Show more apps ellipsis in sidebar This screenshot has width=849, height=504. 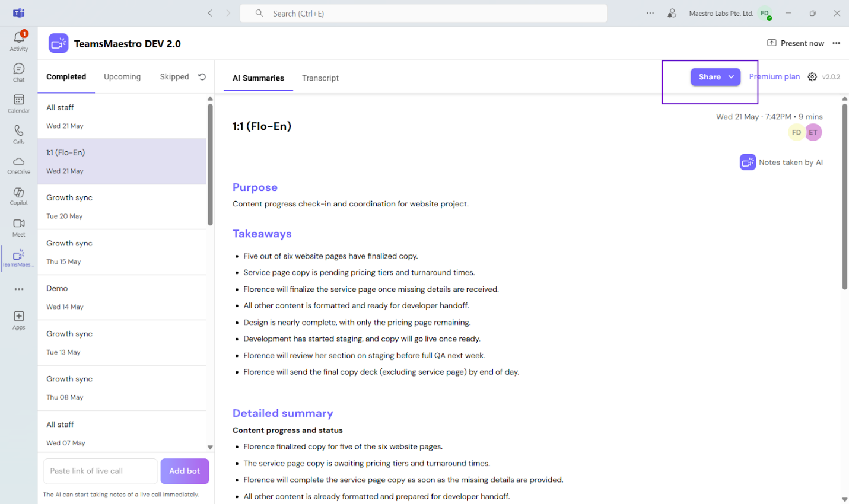19,289
